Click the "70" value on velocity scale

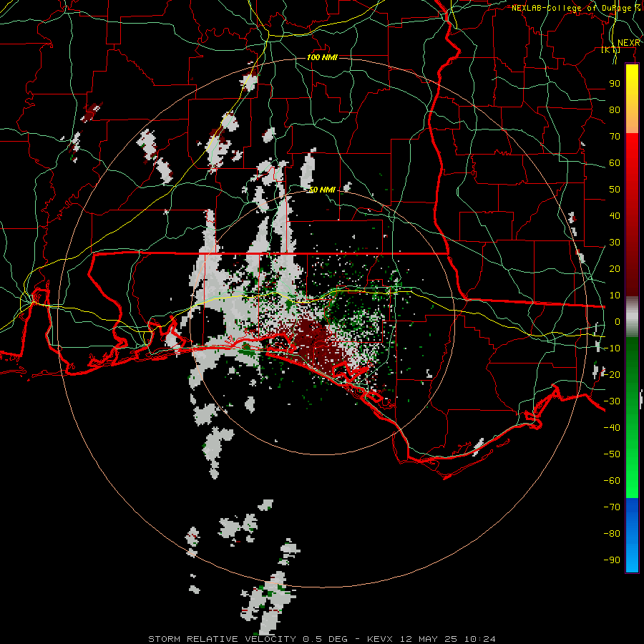point(615,137)
